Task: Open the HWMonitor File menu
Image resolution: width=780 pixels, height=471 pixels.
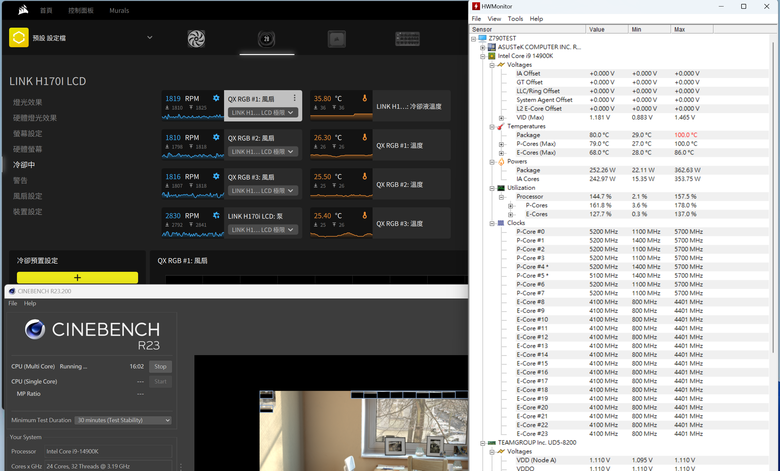Action: pos(476,18)
